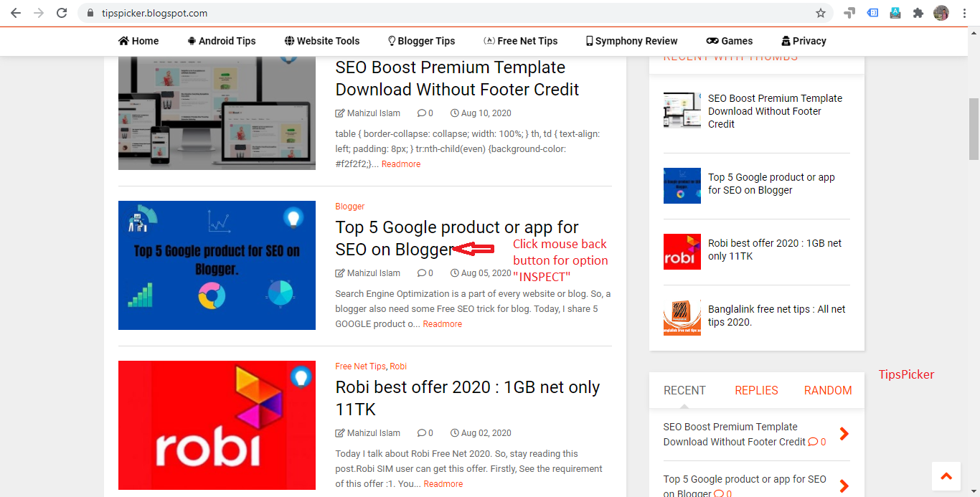Open Top 5 Google product main post title
Screen dimensions: 980x497
click(457, 238)
